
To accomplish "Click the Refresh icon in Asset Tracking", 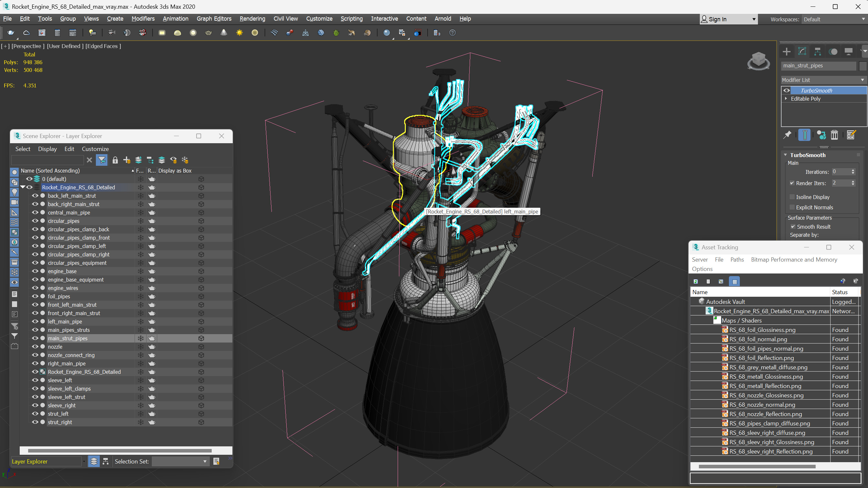I will [696, 282].
